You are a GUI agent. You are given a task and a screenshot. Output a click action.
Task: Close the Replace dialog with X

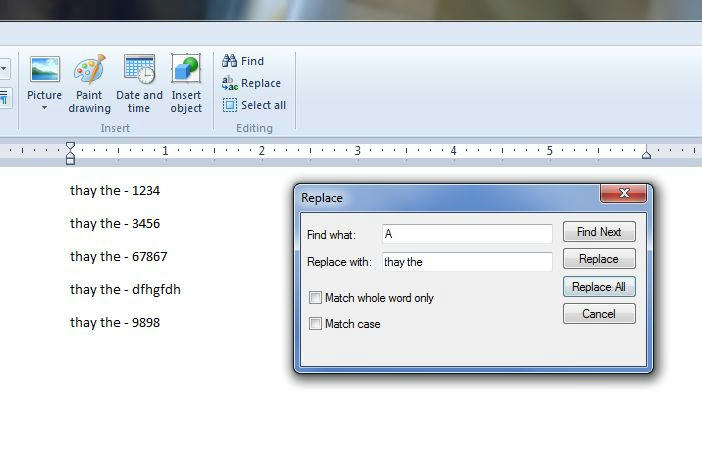(624, 193)
